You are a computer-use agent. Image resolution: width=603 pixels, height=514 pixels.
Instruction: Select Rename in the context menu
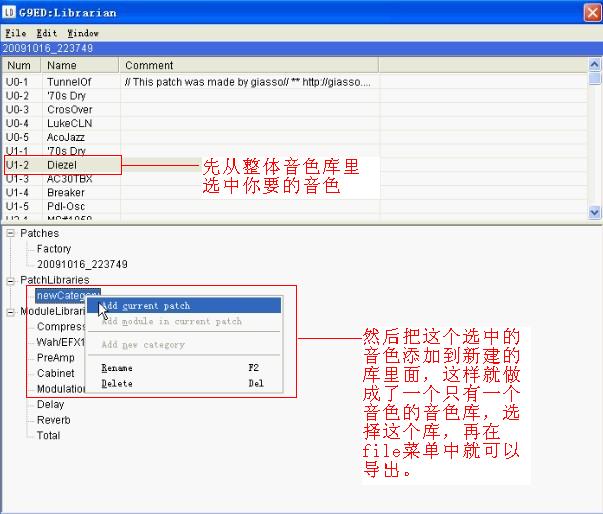pyautogui.click(x=117, y=368)
